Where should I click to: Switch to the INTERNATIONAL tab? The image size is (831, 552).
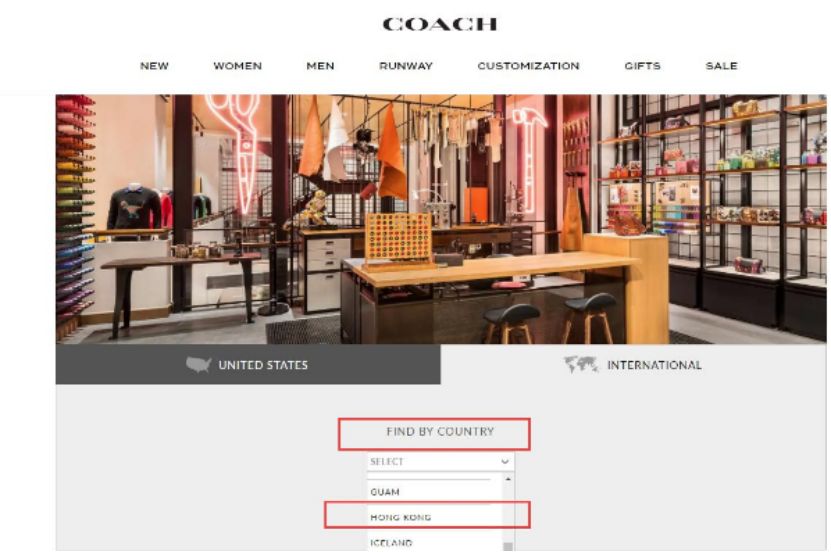633,364
